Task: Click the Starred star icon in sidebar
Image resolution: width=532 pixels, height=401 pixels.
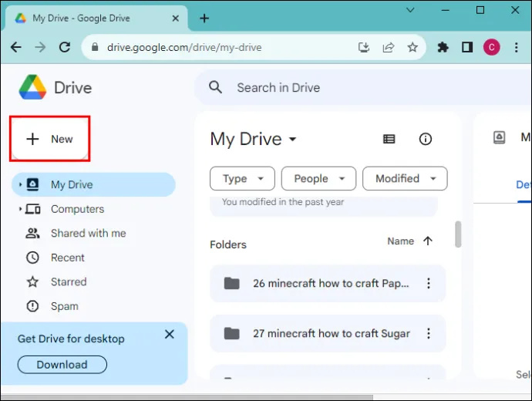Action: coord(32,282)
